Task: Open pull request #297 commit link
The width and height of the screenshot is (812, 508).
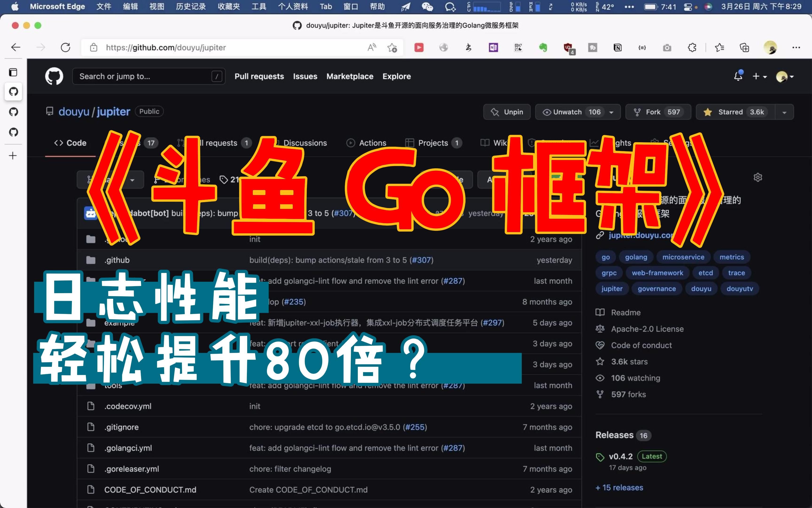Action: click(x=492, y=323)
